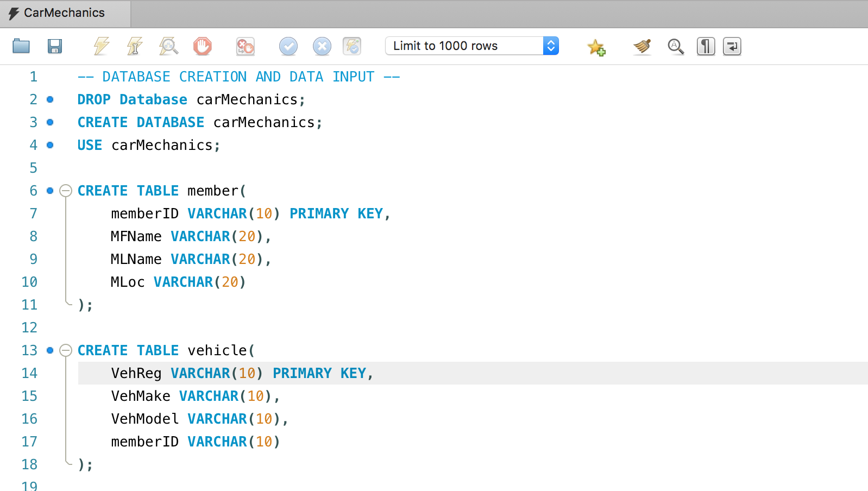Toggle continue-on-error execution mode
This screenshot has width=868, height=491.
245,46
